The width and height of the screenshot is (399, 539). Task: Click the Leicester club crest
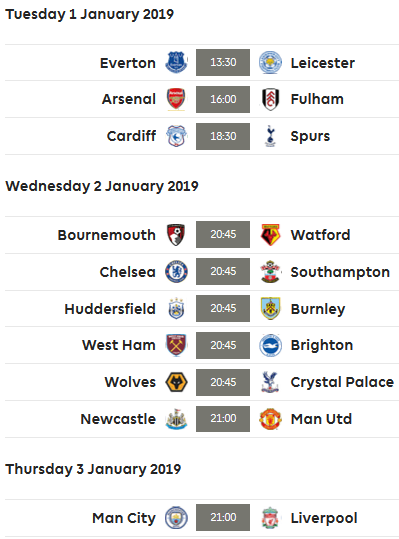coord(270,63)
